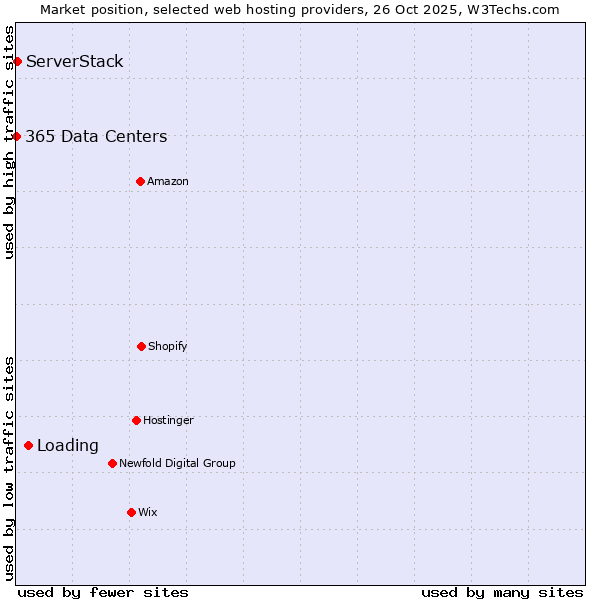Click the 'used by high traffic sites' axis label
Image resolution: width=600 pixels, height=600 pixels.
9,142
